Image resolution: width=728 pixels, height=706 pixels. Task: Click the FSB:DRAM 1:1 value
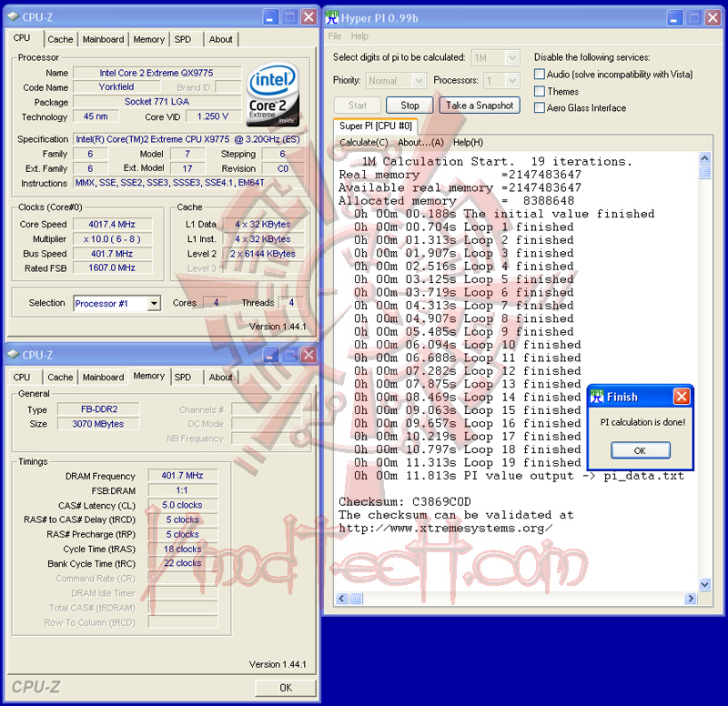183,490
